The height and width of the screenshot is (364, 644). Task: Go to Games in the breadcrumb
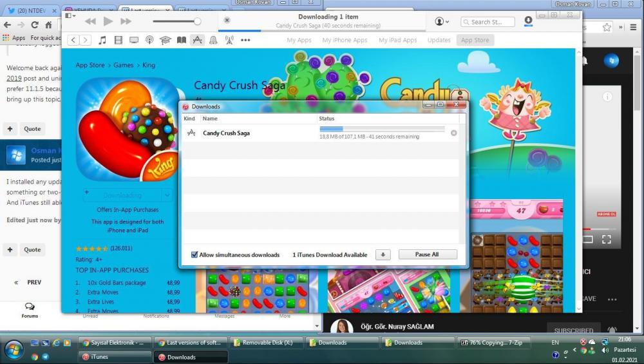124,65
